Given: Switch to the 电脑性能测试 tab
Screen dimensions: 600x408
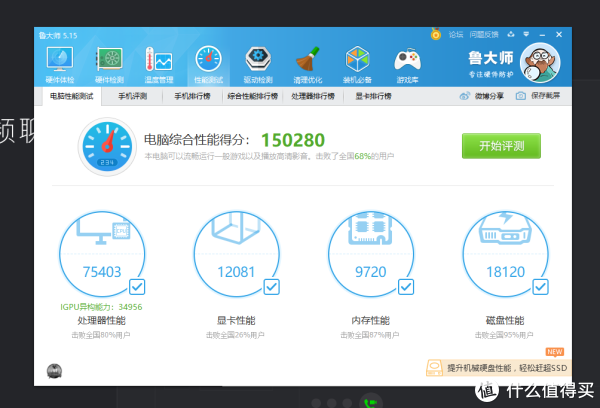Looking at the screenshot, I should pos(72,96).
